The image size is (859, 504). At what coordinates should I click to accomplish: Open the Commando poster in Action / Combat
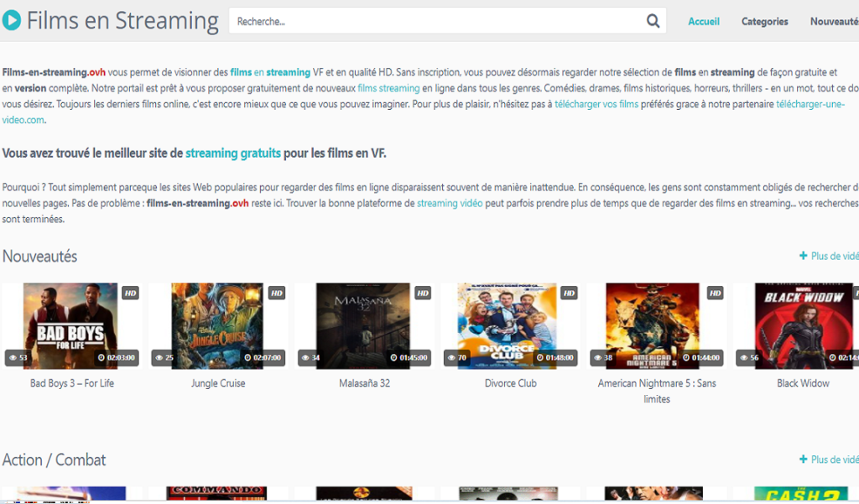tap(217, 493)
